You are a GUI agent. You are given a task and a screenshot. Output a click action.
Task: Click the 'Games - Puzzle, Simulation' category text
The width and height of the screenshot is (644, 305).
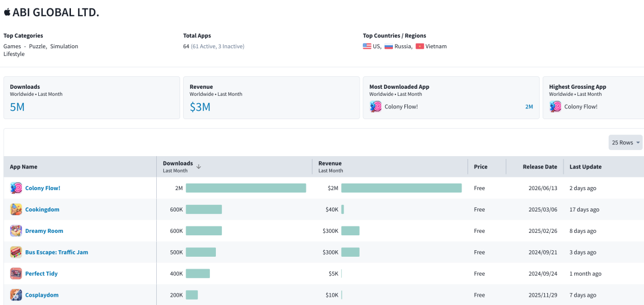pos(41,46)
